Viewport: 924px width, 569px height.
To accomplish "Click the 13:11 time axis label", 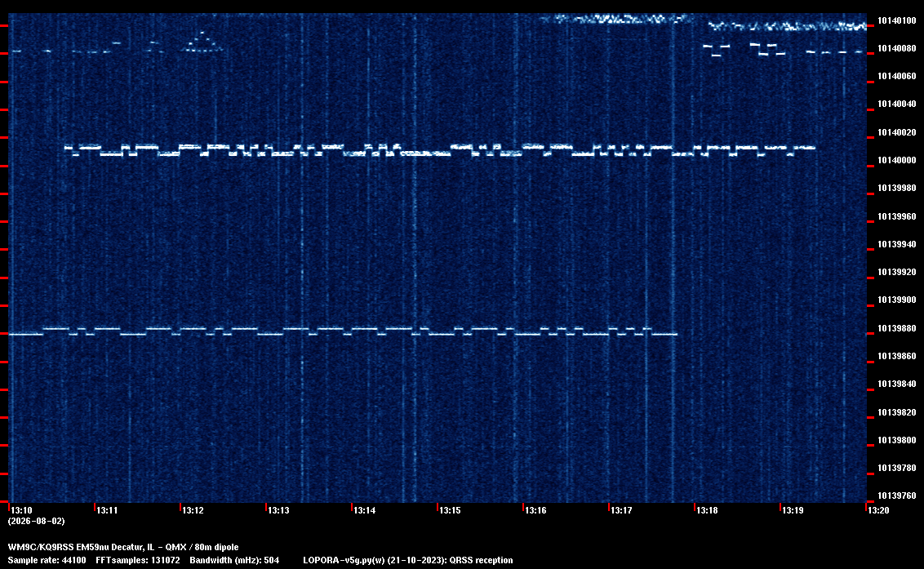I will point(107,510).
